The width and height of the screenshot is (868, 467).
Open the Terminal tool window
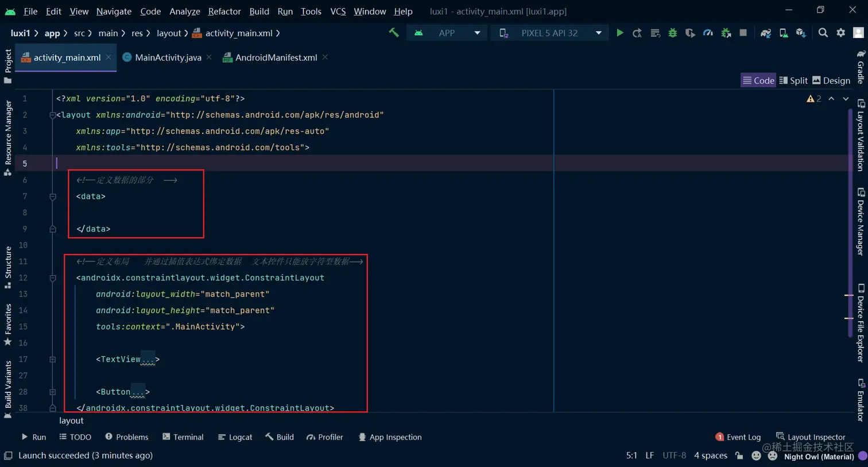pyautogui.click(x=183, y=437)
